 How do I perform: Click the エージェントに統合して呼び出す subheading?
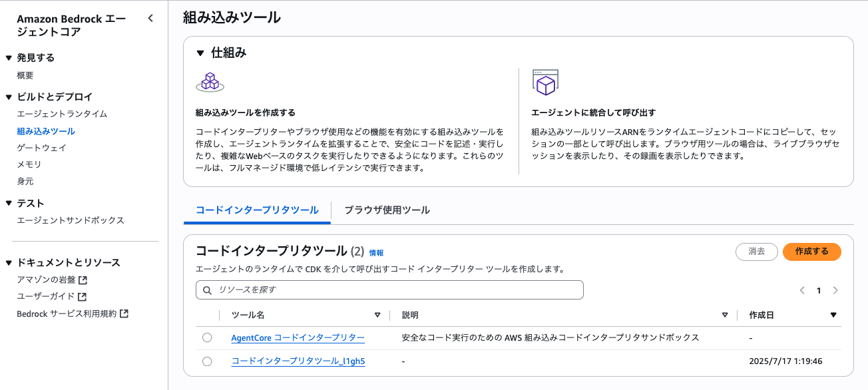pyautogui.click(x=594, y=113)
